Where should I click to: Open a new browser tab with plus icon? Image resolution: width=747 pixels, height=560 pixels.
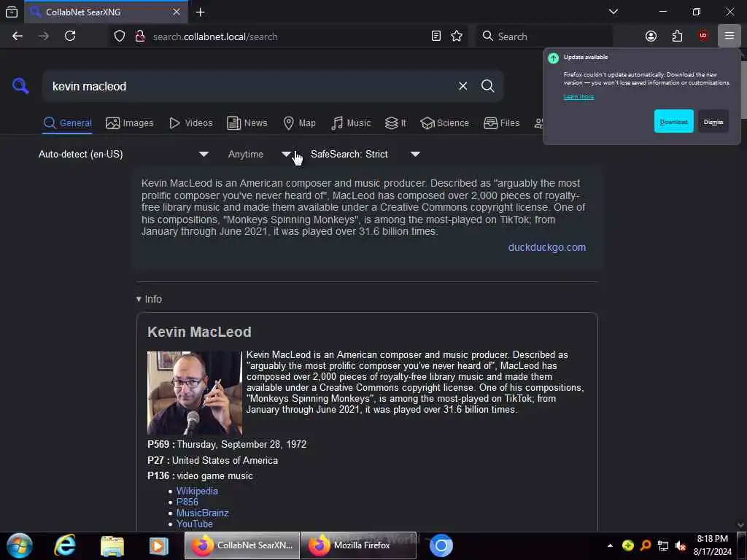[200, 12]
